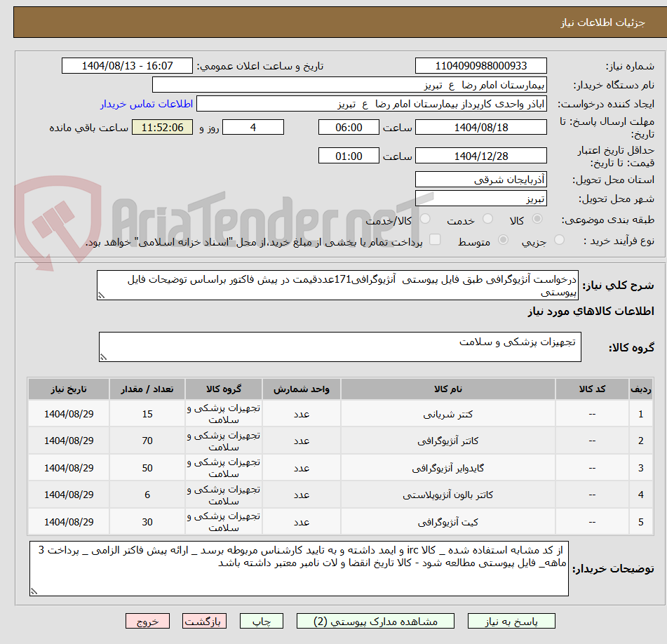Click the countdown timer showing 11:52:06
667x644 pixels.
[x=162, y=128]
